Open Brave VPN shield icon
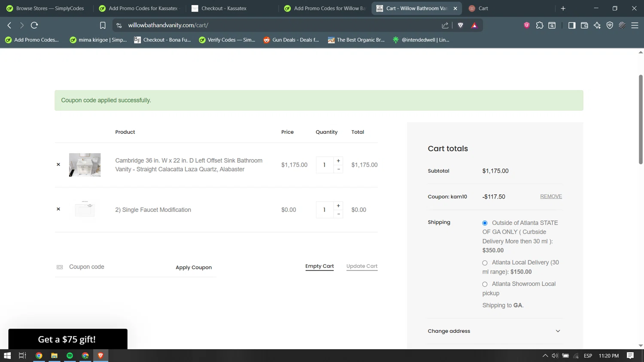 click(x=610, y=25)
